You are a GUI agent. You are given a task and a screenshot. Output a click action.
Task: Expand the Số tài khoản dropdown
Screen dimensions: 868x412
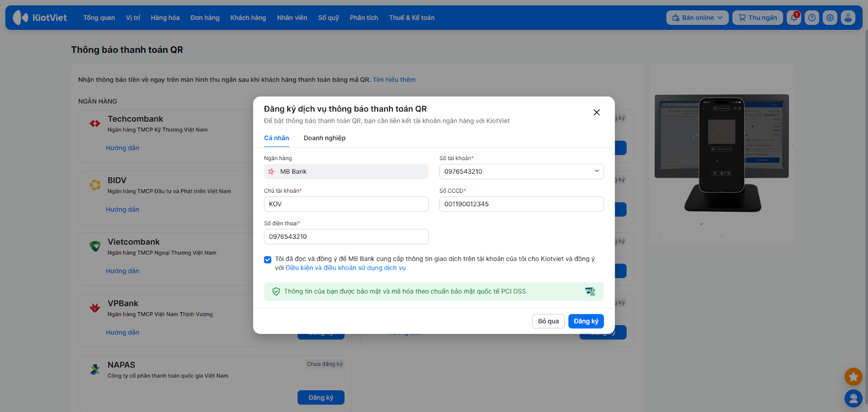coord(596,172)
